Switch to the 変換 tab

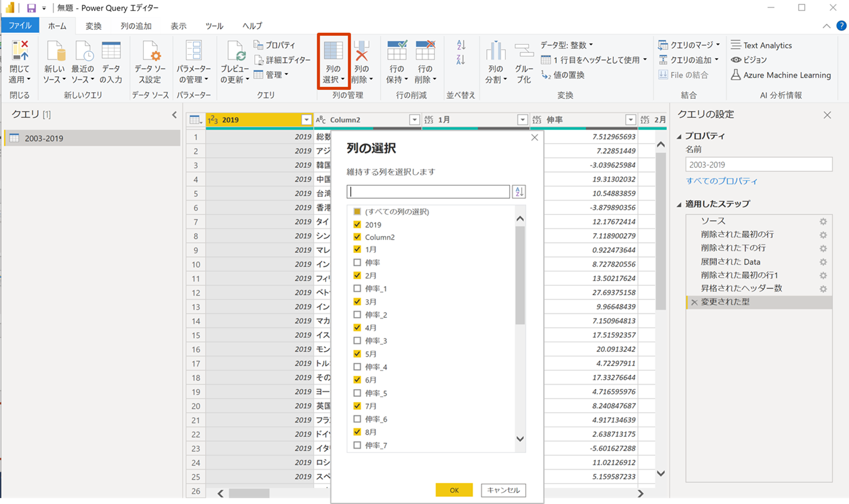click(x=93, y=26)
